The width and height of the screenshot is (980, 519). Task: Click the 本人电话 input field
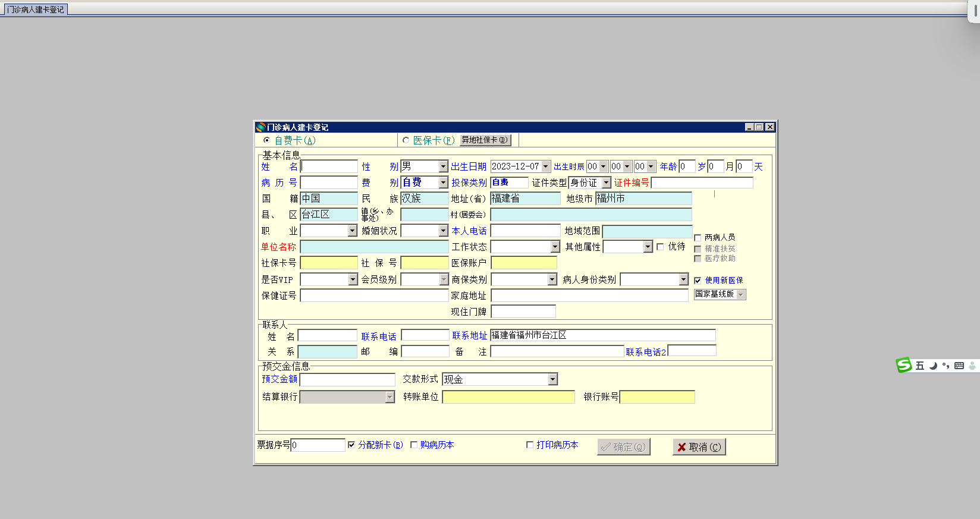click(x=526, y=231)
